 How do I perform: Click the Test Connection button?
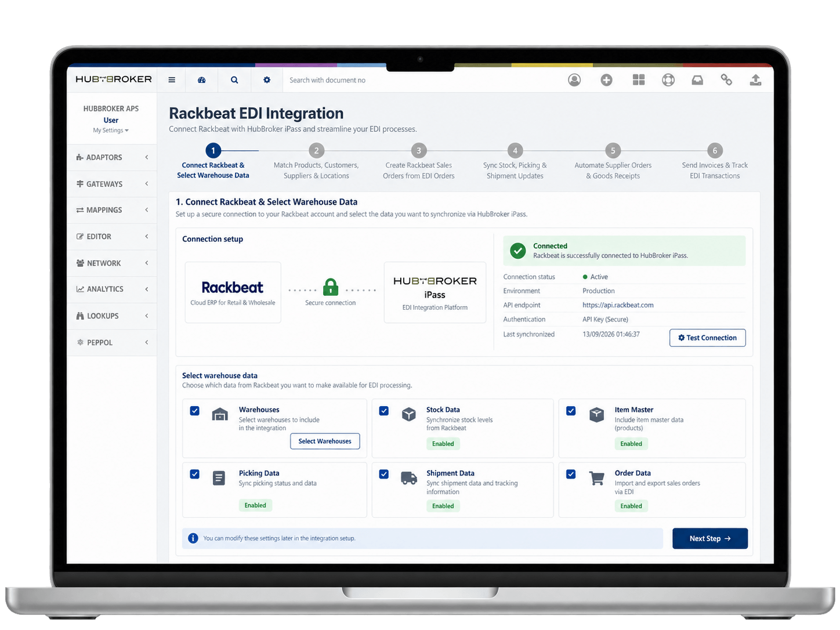(708, 338)
